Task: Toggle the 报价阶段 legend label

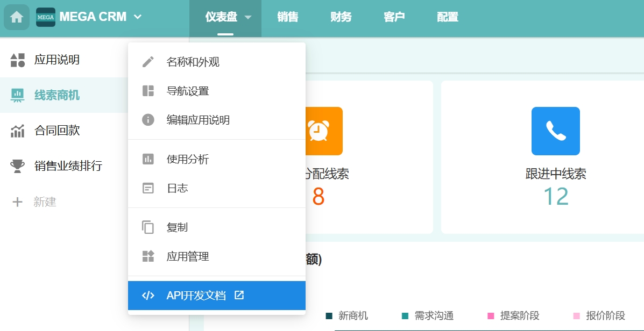Action: click(x=605, y=316)
